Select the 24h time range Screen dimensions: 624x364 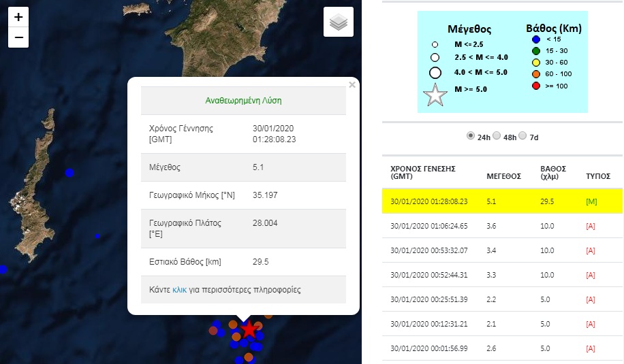click(470, 136)
